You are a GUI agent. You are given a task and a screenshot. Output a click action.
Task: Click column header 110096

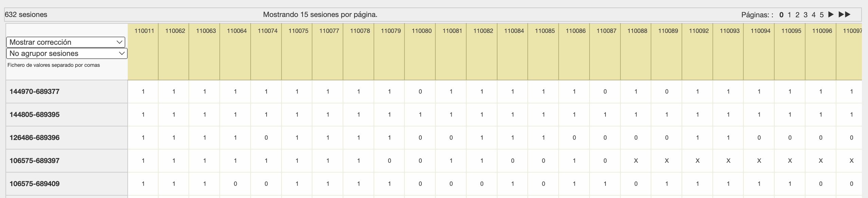point(822,31)
